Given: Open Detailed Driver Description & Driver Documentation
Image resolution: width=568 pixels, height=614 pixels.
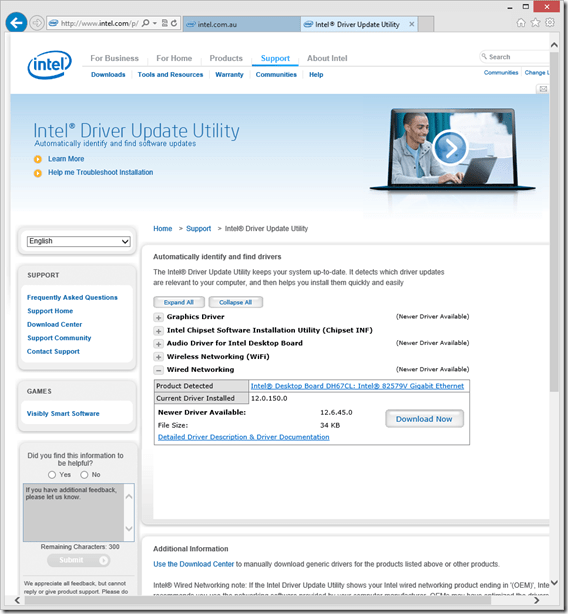Looking at the screenshot, I should (243, 437).
